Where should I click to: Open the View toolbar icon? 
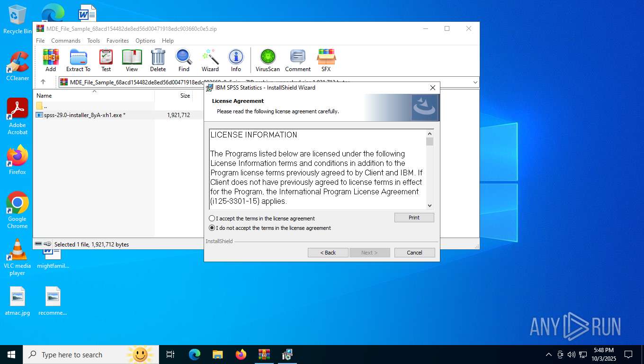132,60
